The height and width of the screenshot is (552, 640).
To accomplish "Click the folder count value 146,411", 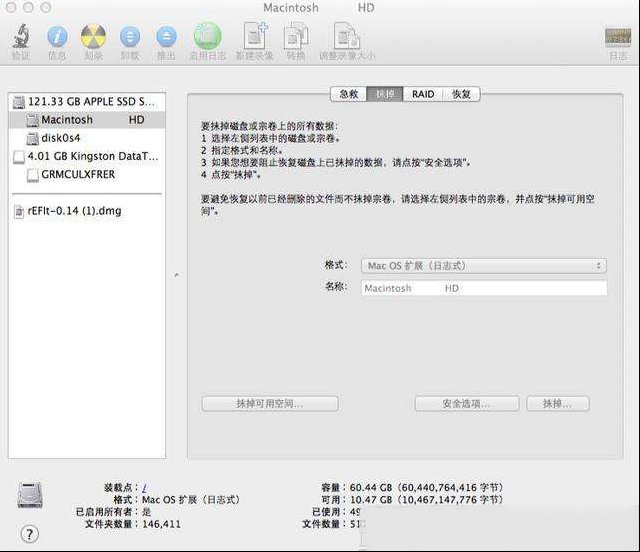I will pyautogui.click(x=161, y=524).
